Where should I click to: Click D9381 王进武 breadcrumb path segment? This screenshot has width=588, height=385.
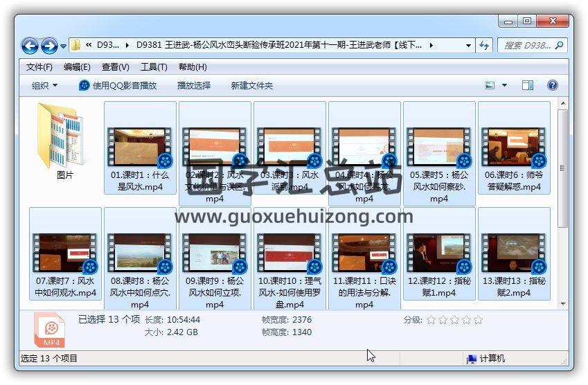(x=279, y=46)
